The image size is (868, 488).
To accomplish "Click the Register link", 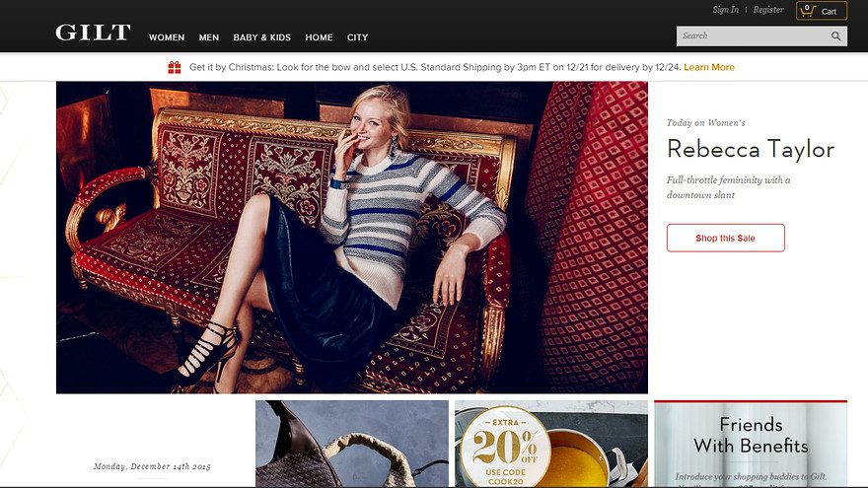I will pyautogui.click(x=768, y=10).
